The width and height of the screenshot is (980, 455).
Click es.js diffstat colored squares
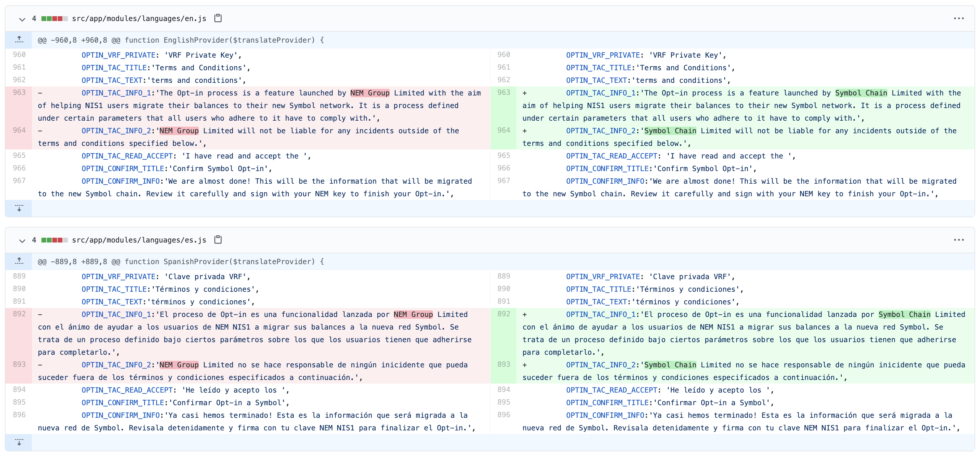point(54,240)
